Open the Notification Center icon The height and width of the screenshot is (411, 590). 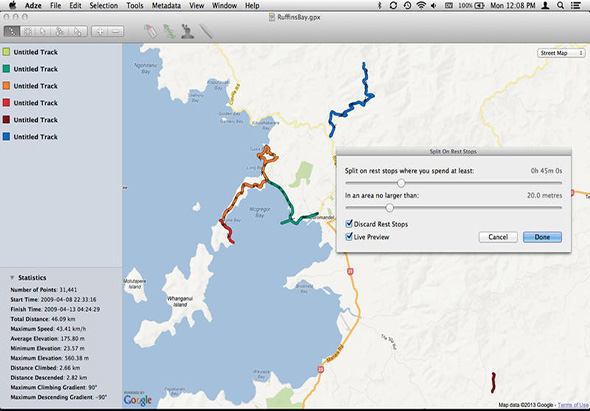[x=575, y=5]
